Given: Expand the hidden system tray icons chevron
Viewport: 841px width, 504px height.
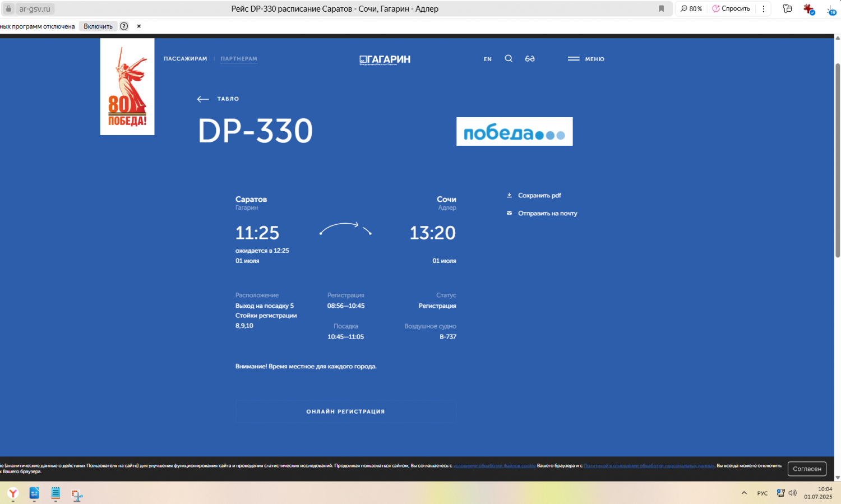Looking at the screenshot, I should point(744,493).
